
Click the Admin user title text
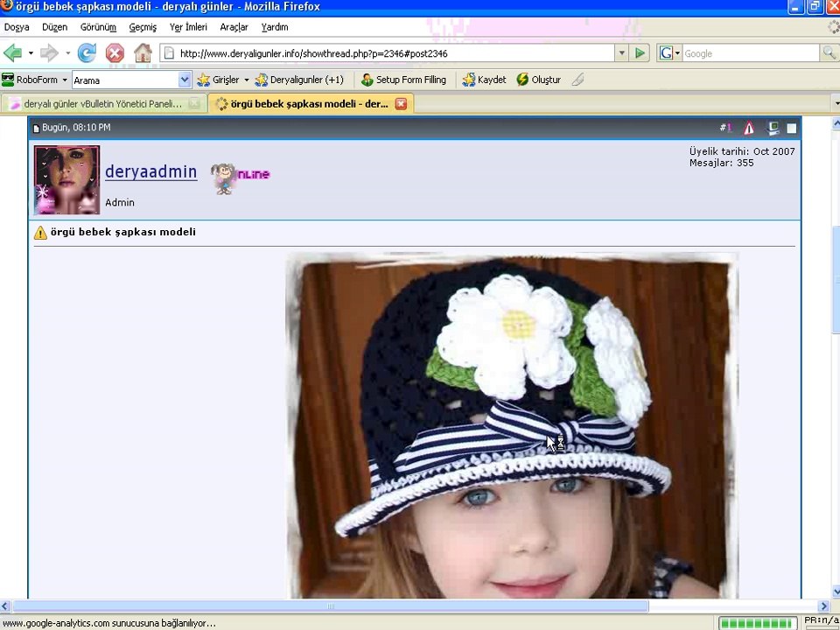coord(120,202)
